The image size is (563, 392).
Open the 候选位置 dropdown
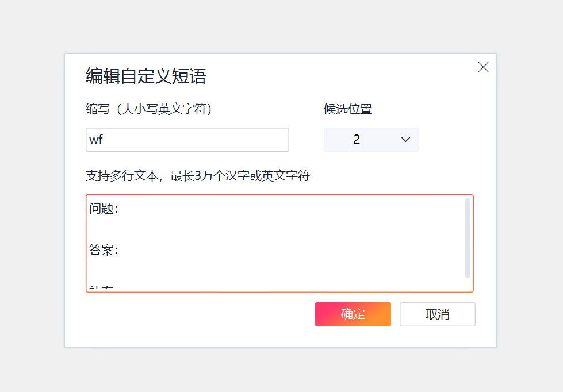pos(371,140)
